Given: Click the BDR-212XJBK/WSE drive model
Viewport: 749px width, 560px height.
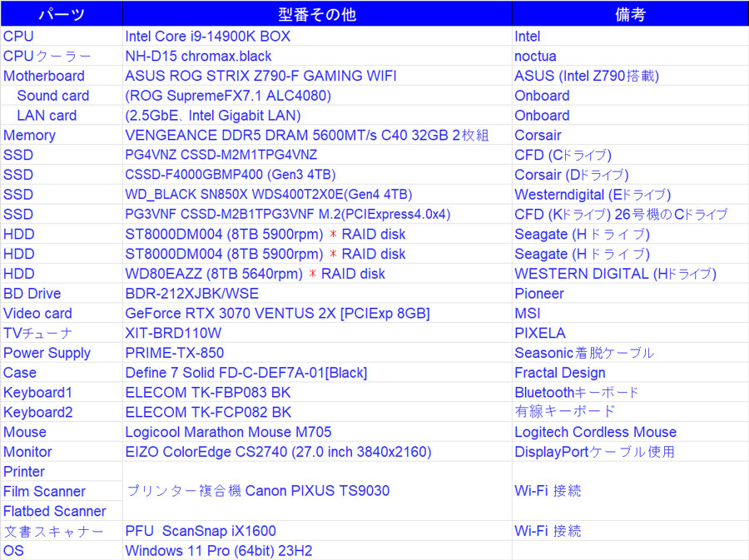Looking at the screenshot, I should pyautogui.click(x=191, y=294).
